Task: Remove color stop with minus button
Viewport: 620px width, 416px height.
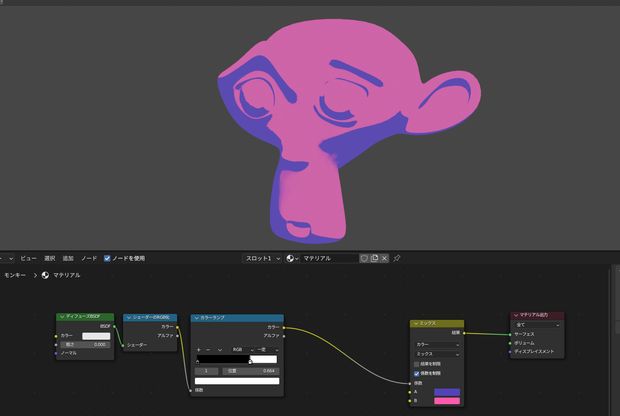Action: click(208, 350)
